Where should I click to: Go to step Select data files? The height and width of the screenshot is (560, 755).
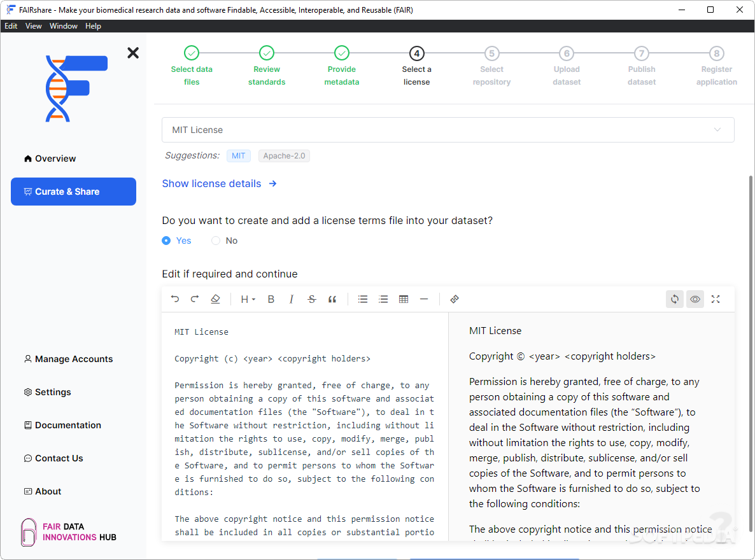click(x=192, y=66)
